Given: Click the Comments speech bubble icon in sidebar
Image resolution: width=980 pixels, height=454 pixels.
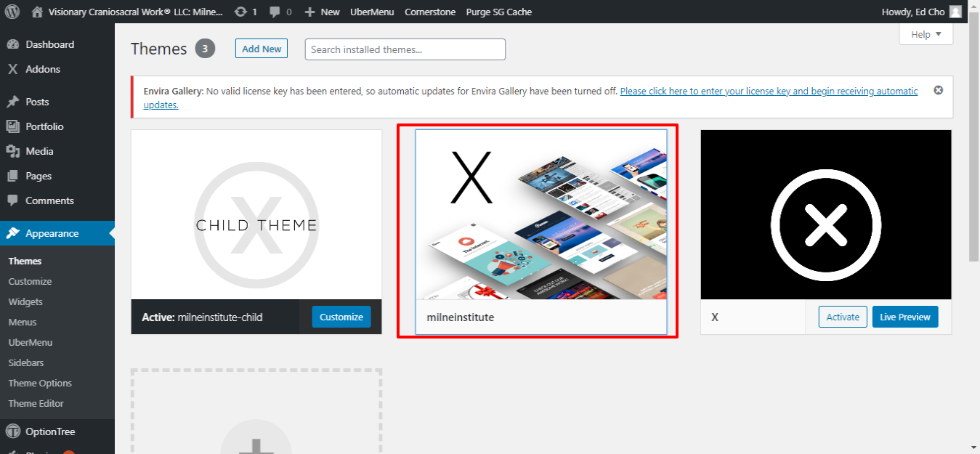Looking at the screenshot, I should pos(12,200).
